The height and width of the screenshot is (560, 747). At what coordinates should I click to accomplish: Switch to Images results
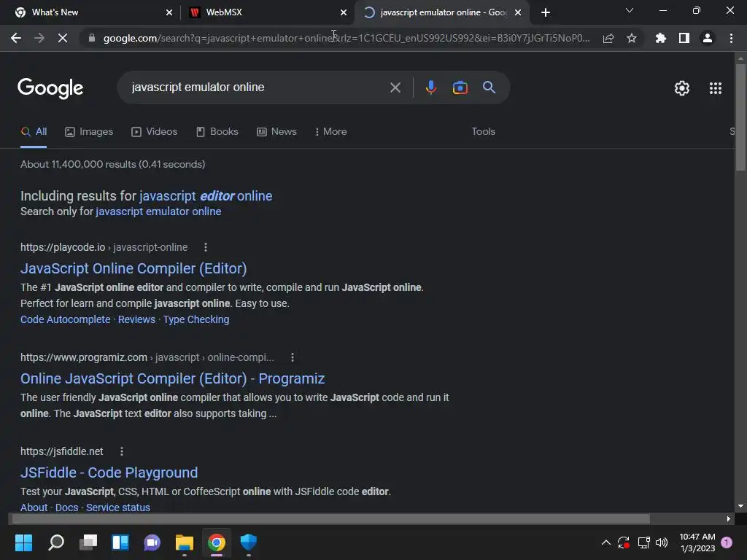[x=89, y=132]
